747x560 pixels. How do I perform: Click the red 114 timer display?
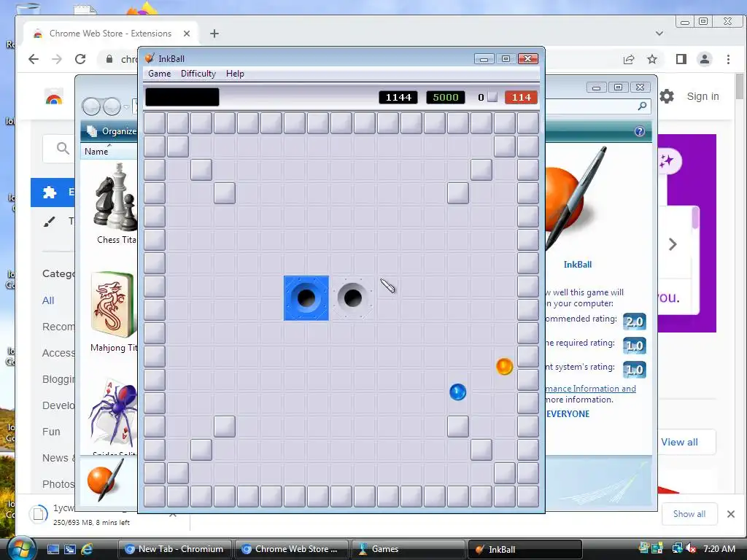click(x=521, y=97)
